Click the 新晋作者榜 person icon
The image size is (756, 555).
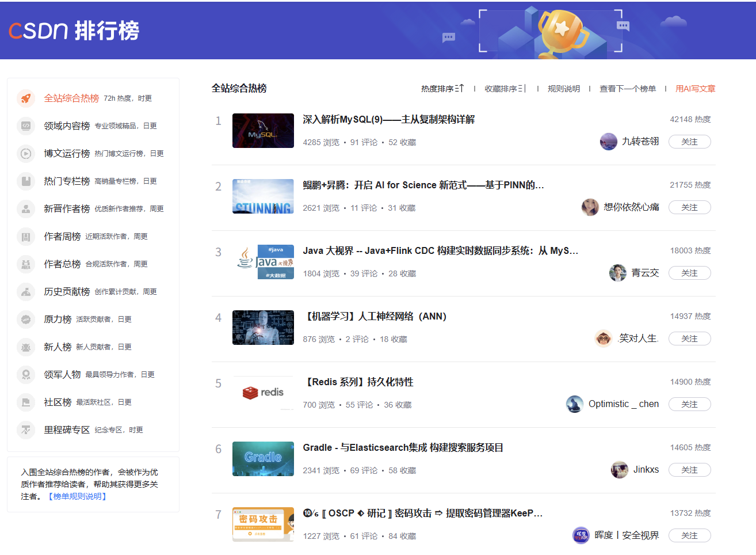coord(26,209)
